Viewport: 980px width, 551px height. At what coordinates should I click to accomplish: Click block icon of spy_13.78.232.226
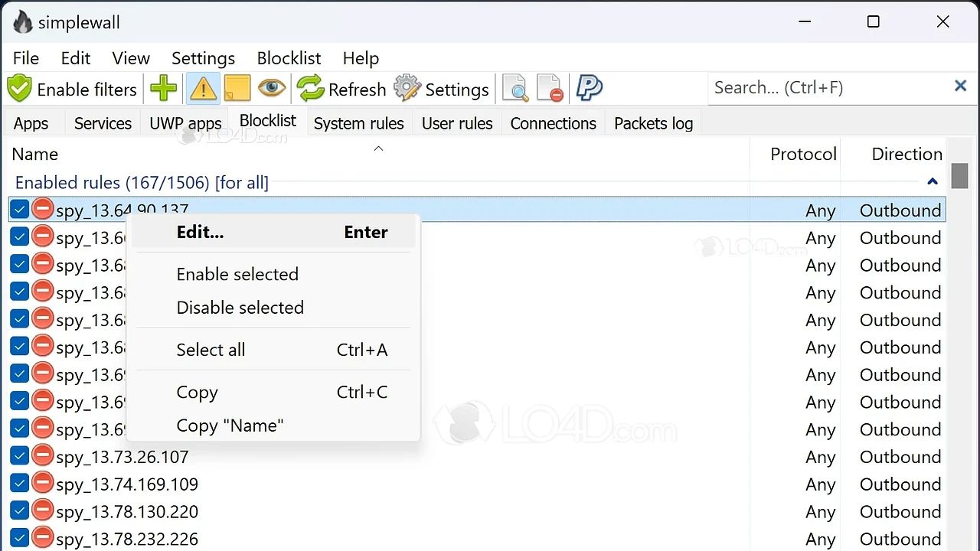point(43,538)
